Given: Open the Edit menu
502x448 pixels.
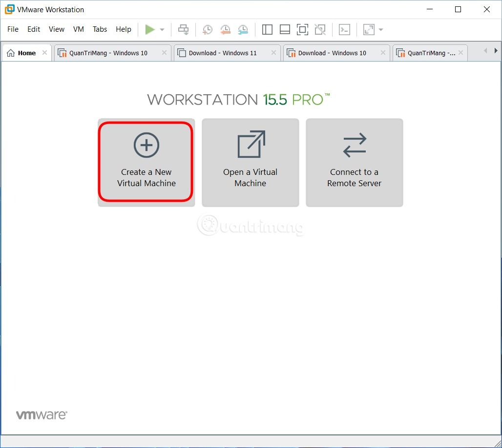Looking at the screenshot, I should 34,29.
